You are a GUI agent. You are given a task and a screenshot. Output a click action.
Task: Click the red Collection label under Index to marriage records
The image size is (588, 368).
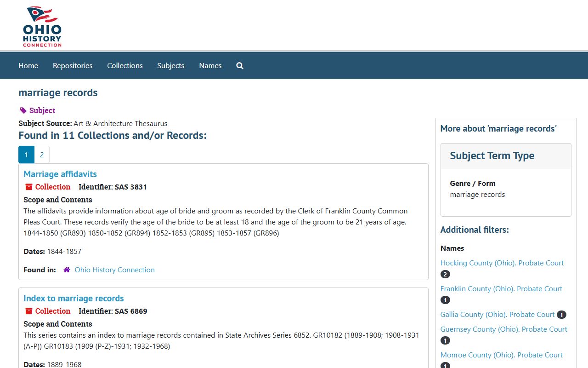(53, 311)
